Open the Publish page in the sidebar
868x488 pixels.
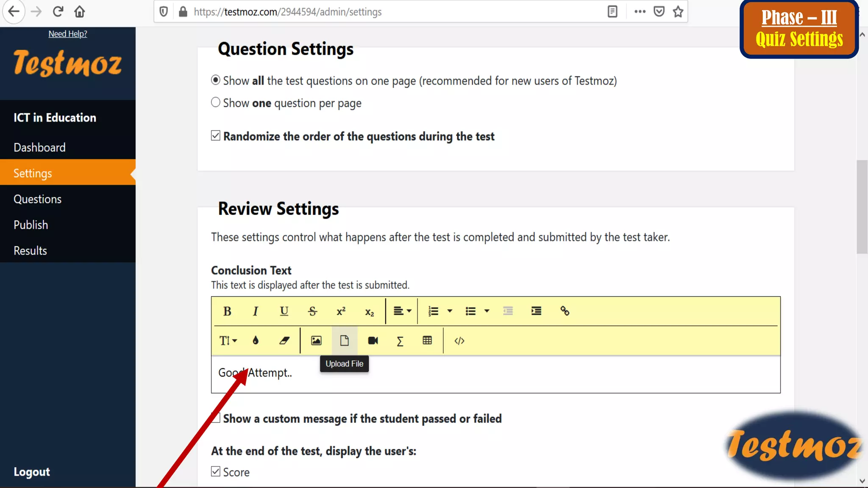[x=31, y=225]
